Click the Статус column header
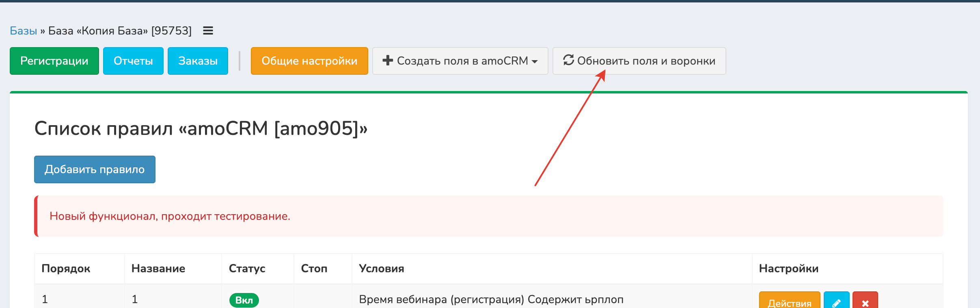980x308 pixels. (247, 269)
